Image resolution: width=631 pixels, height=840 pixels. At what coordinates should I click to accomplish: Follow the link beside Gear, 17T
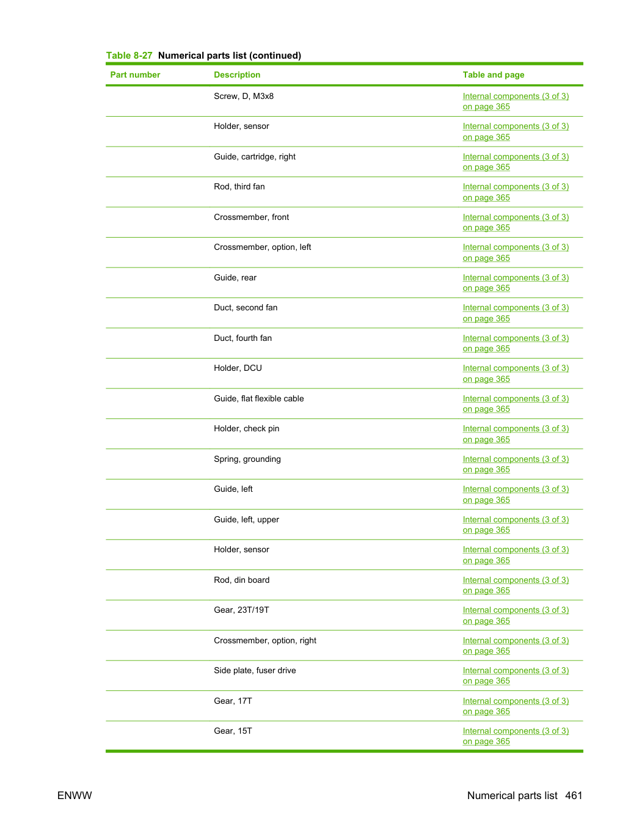coord(516,706)
